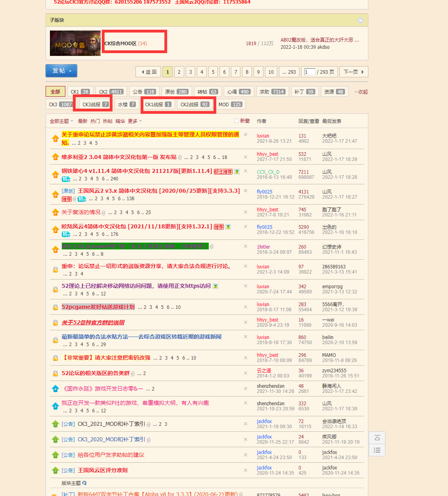Image resolution: width=448 pixels, height=496 pixels.
Task: Open author jackfox on CK3_2020_MOD thread
Action: pyautogui.click(x=264, y=437)
